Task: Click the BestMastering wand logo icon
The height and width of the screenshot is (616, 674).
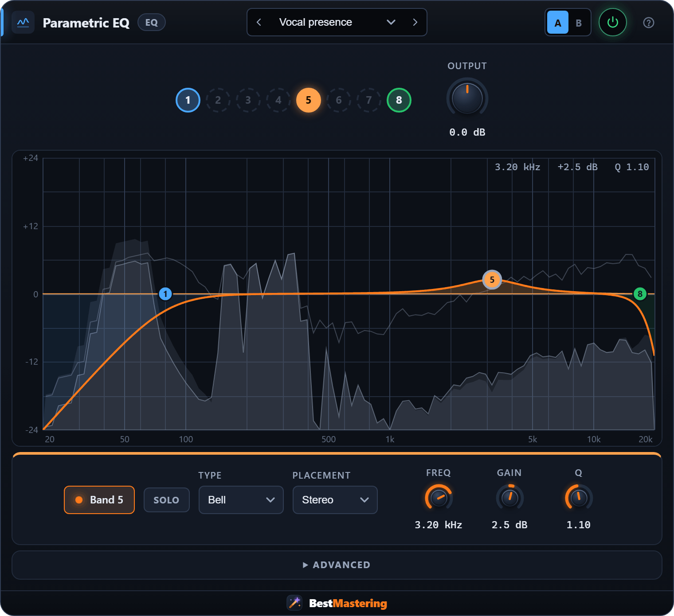Action: [x=294, y=603]
